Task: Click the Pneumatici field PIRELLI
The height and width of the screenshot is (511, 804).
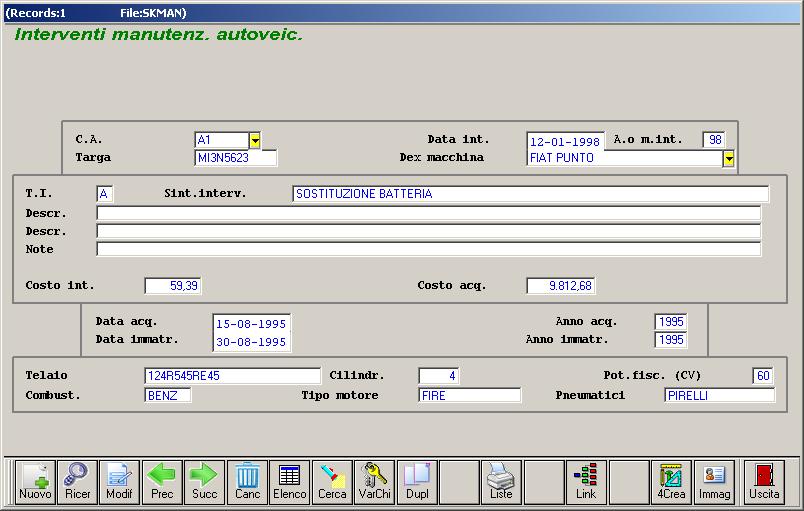Action: 719,395
